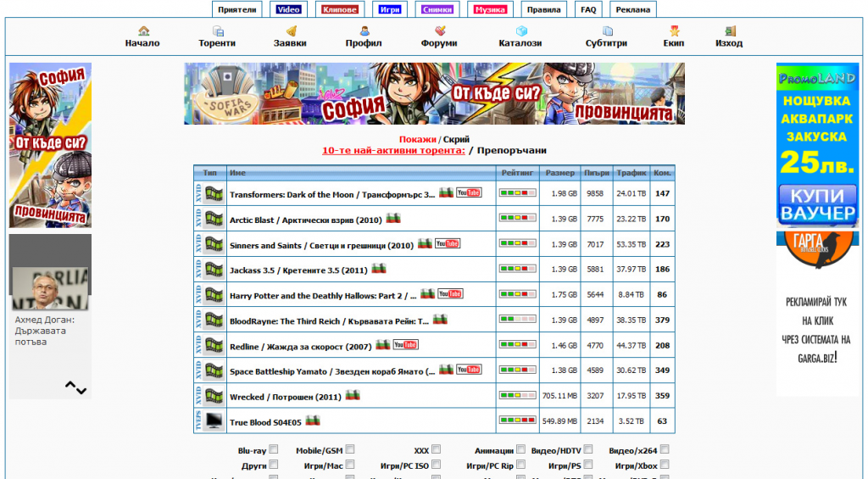Click YouTube icon next to Transformers torrent
Viewport: 868px width, 479px height.
click(x=469, y=192)
